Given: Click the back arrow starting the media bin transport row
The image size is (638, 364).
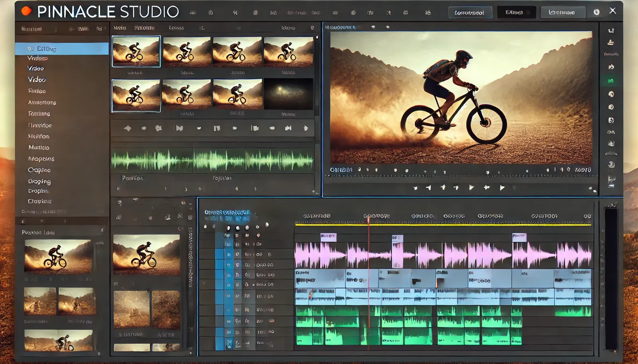Looking at the screenshot, I should click(128, 128).
